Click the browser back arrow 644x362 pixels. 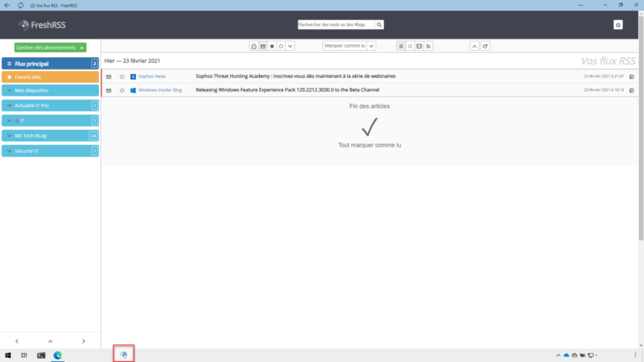coord(7,5)
